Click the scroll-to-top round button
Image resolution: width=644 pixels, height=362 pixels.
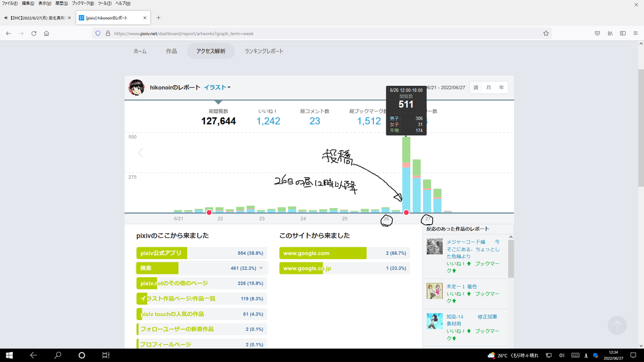(x=617, y=325)
